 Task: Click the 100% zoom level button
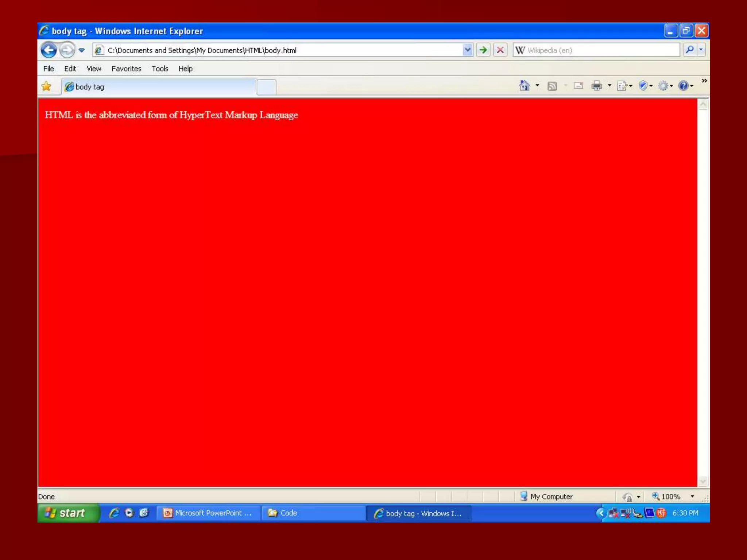point(666,497)
